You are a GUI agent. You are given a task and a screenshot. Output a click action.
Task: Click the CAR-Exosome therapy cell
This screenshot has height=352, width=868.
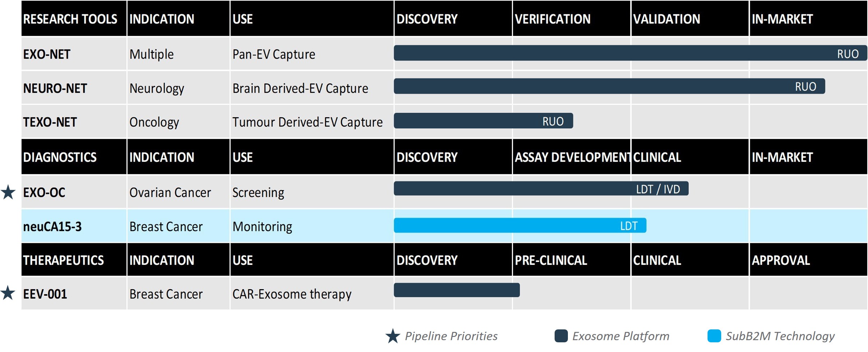pos(292,294)
